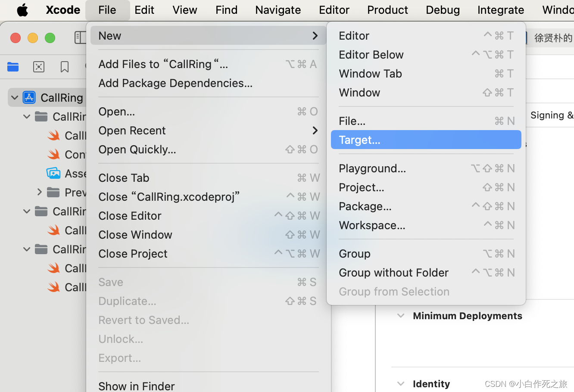Choose Project... in the New submenu
The height and width of the screenshot is (392, 574).
click(x=426, y=187)
